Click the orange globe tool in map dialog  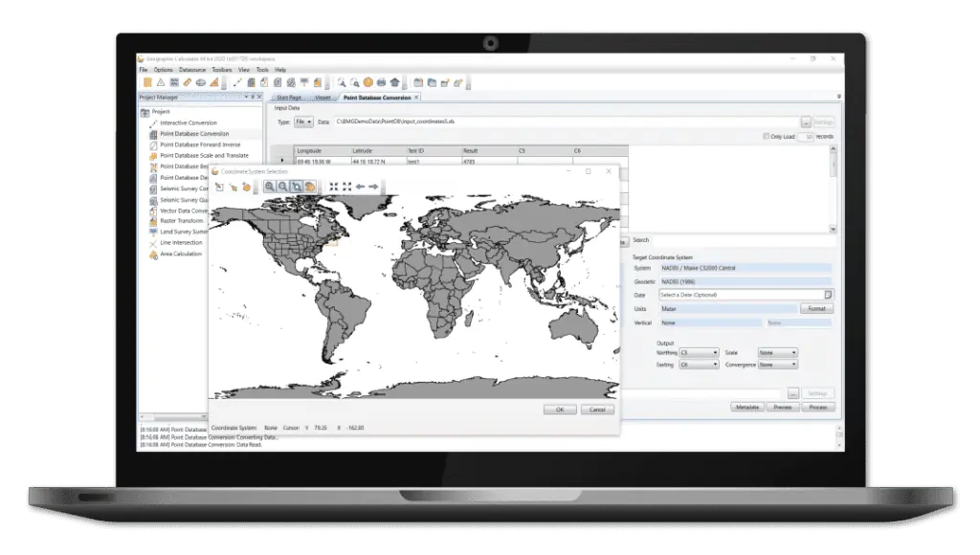246,187
